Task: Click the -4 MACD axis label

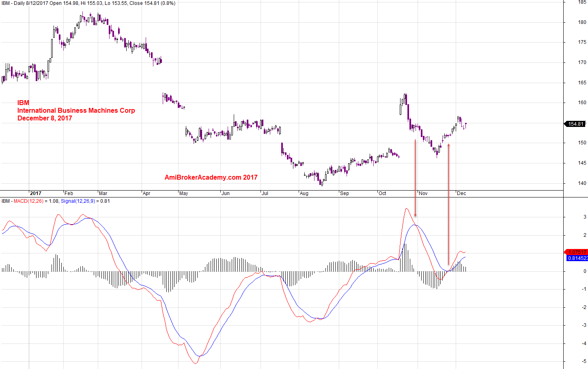Action: tap(584, 343)
